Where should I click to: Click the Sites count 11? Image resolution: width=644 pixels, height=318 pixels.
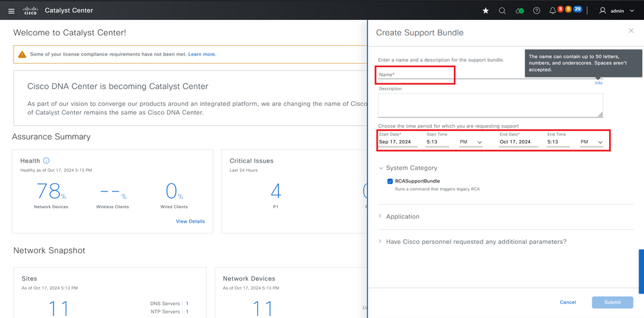tap(58, 308)
